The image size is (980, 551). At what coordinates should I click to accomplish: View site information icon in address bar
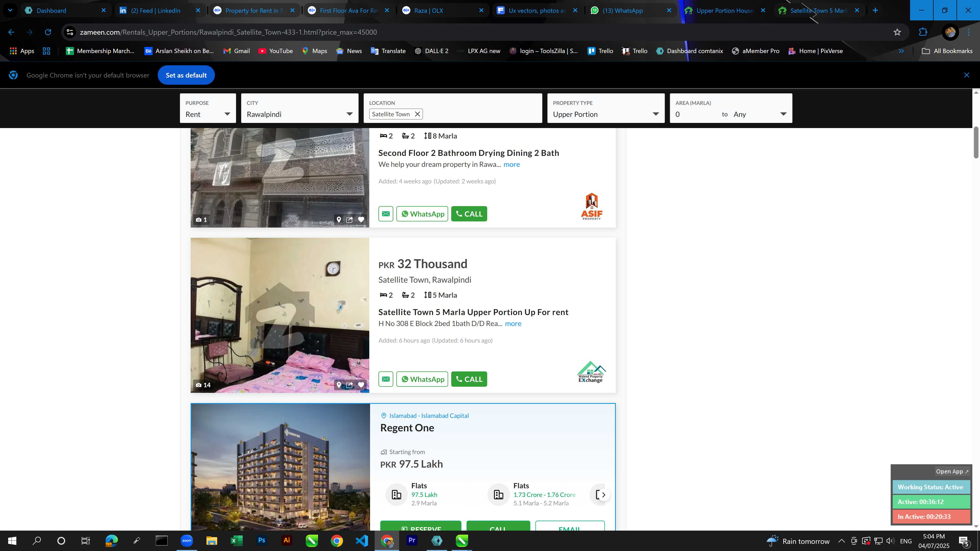[x=70, y=32]
